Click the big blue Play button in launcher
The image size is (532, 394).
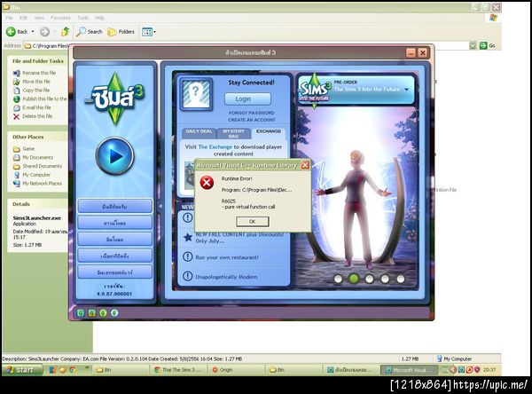point(114,156)
